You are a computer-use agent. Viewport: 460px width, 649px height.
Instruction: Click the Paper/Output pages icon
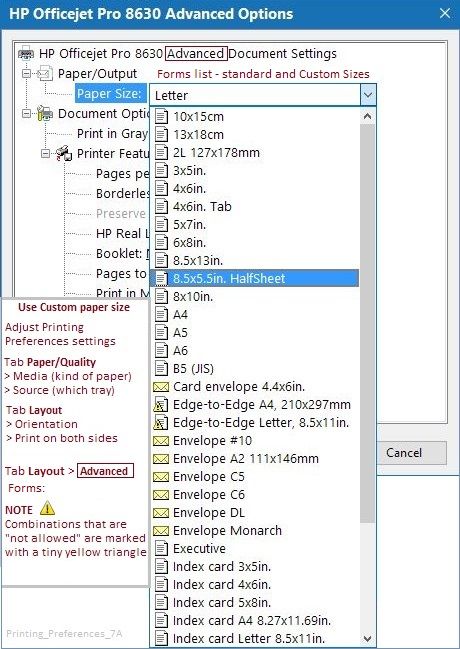click(x=45, y=74)
